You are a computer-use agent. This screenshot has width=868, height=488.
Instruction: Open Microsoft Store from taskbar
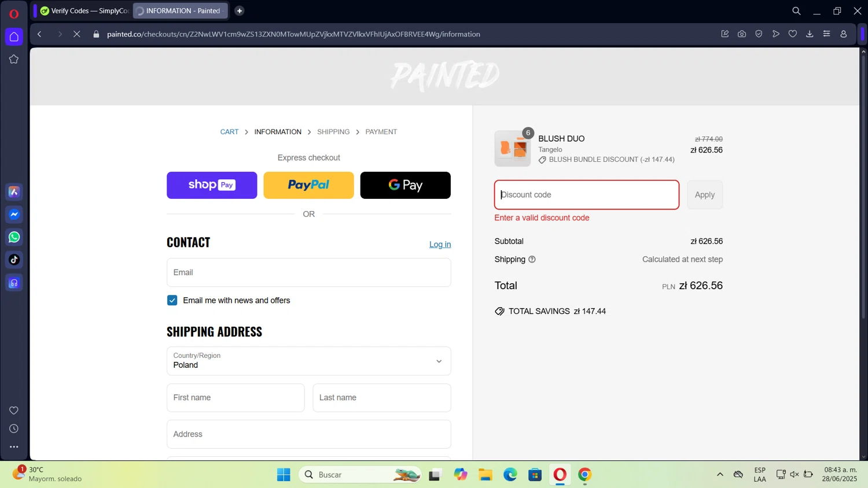(x=535, y=475)
